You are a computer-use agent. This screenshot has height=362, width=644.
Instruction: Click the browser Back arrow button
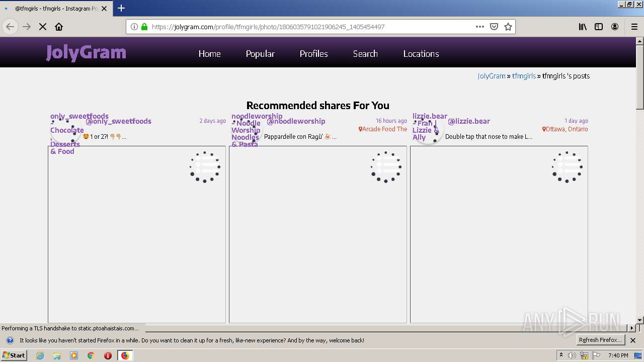[11, 27]
